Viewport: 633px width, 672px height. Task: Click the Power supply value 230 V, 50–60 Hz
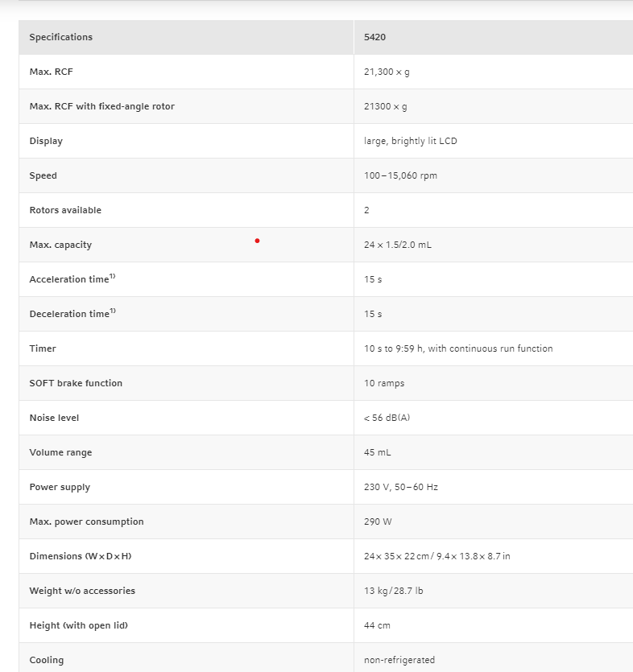point(401,487)
